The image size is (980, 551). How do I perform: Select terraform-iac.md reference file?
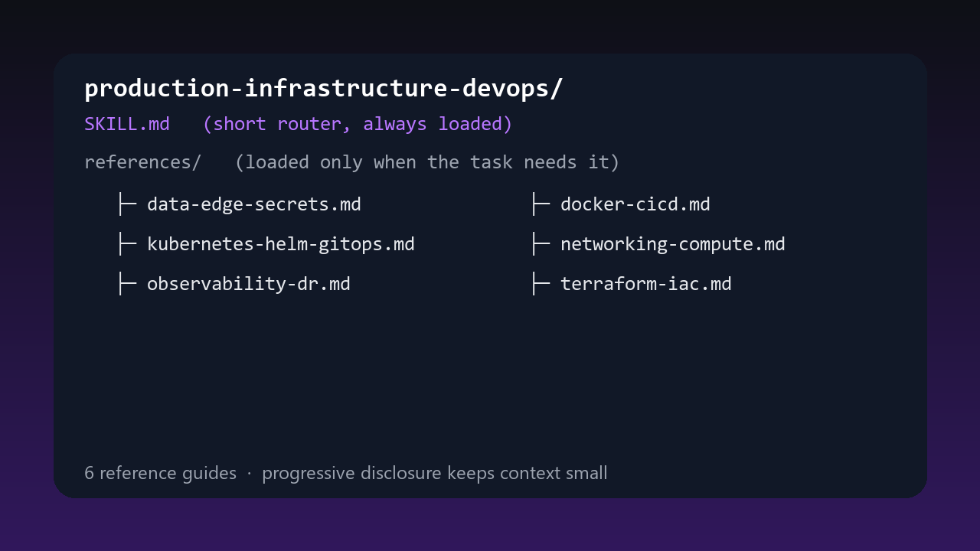tap(645, 284)
